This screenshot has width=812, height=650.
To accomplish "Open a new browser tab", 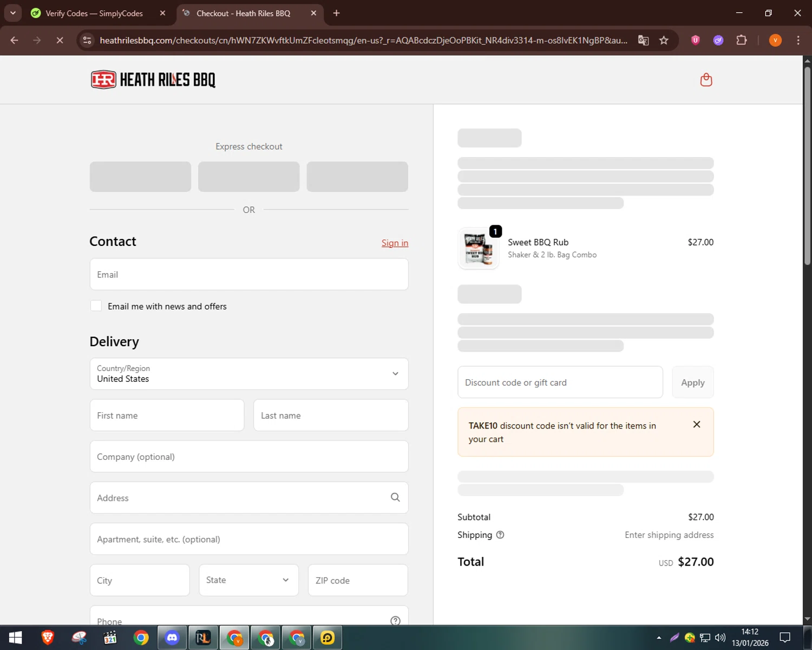I will pyautogui.click(x=336, y=13).
